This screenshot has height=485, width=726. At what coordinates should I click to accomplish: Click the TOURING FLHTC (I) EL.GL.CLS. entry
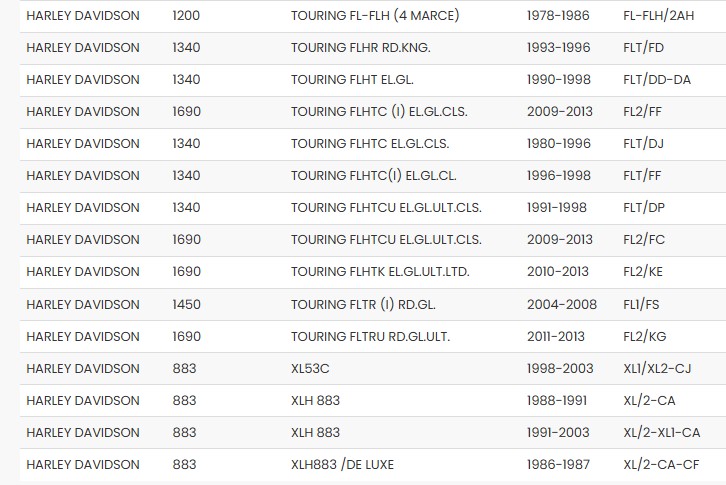(x=370, y=112)
